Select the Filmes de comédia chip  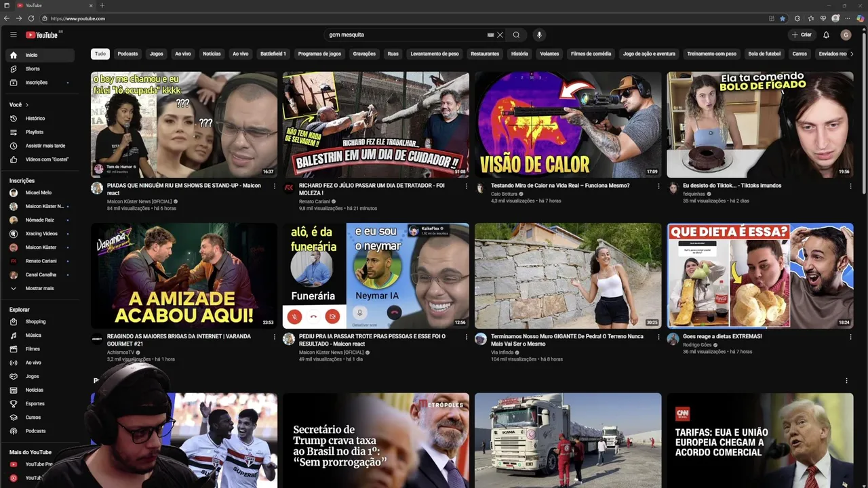pyautogui.click(x=591, y=54)
